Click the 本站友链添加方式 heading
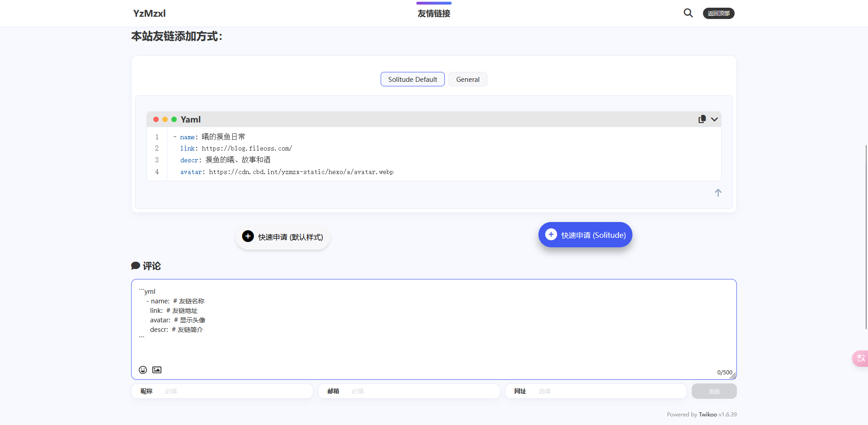The width and height of the screenshot is (868, 425). [x=177, y=36]
